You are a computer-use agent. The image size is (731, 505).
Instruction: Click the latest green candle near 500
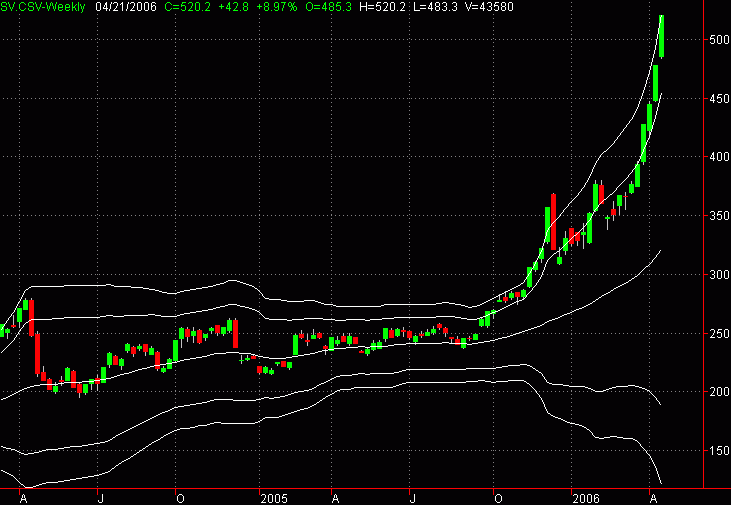coord(661,36)
